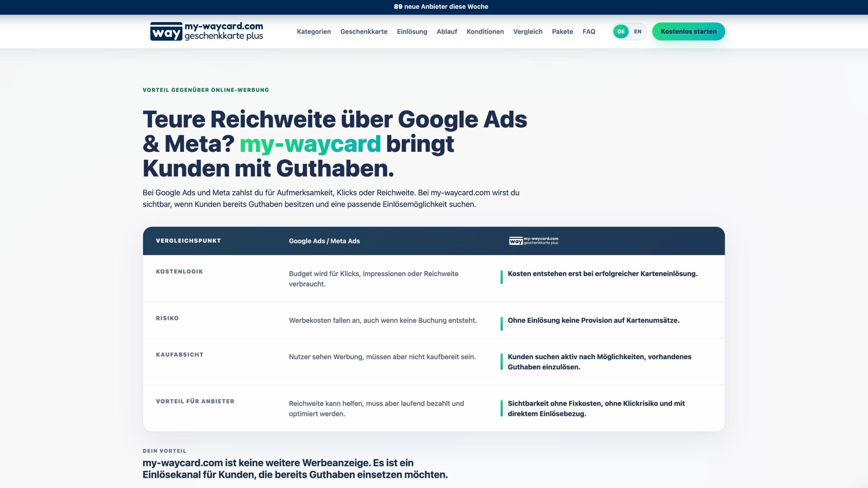The image size is (868, 488).
Task: Click the waycard logo in table header
Action: click(533, 241)
